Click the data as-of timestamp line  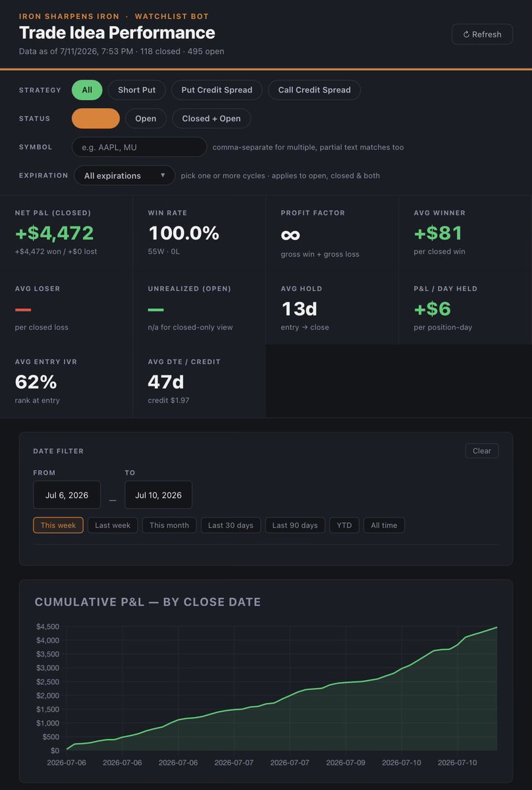pos(122,51)
